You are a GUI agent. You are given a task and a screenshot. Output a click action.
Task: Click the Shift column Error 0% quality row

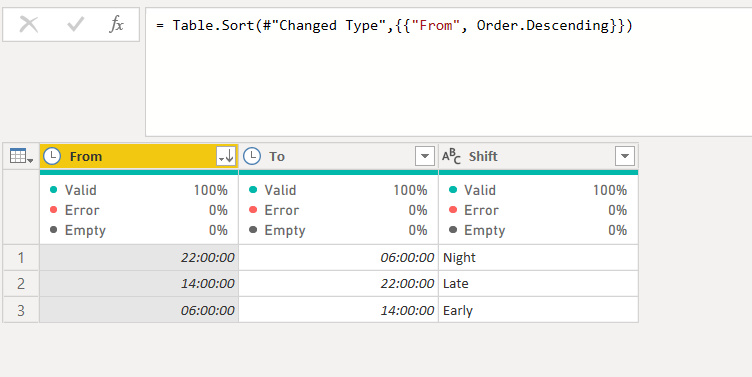[x=539, y=211]
